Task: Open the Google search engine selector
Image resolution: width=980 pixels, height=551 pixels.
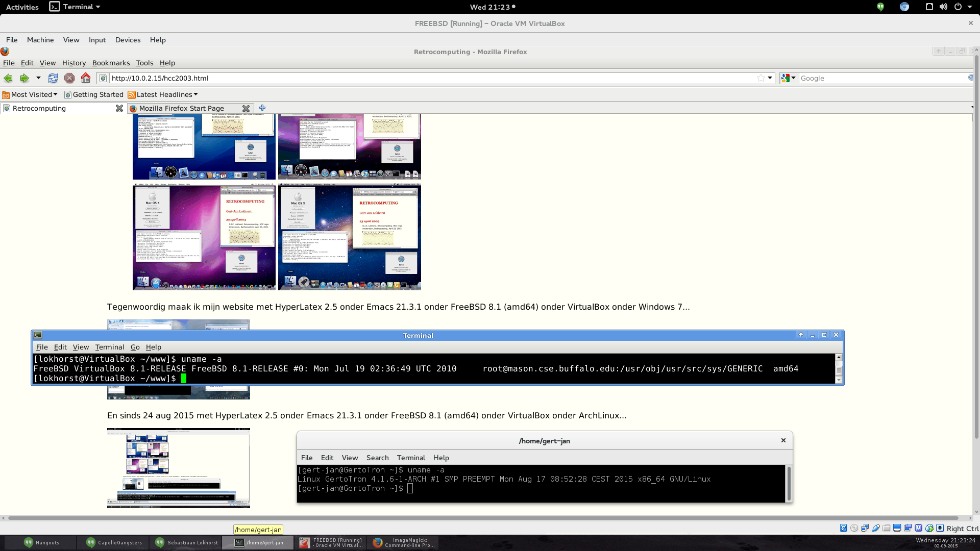Action: click(x=789, y=78)
